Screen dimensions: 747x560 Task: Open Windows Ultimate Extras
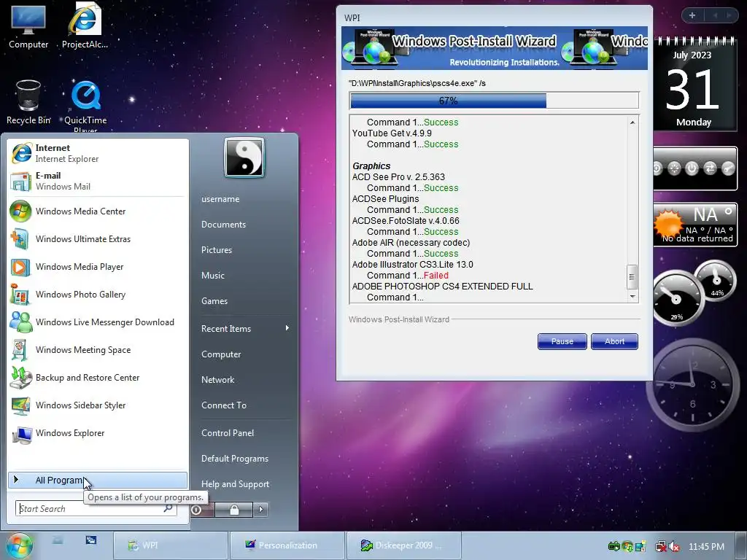click(98, 238)
